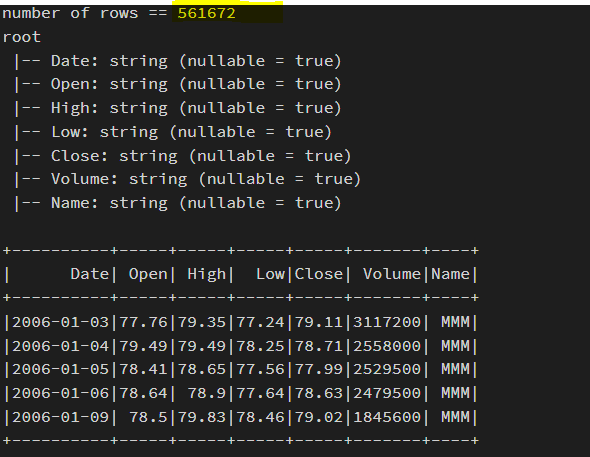This screenshot has width=590, height=457.
Task: Click the highlighted row count 561672
Action: 206,14
